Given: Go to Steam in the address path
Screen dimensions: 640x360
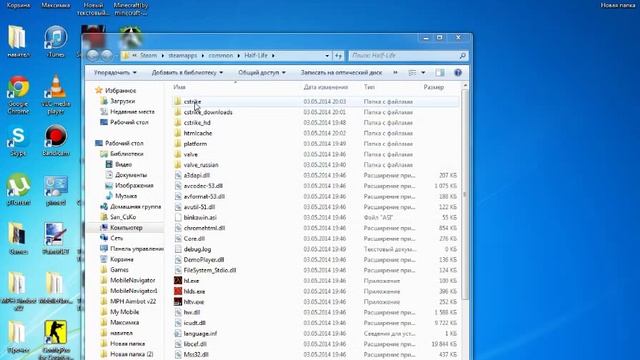Looking at the screenshot, I should pos(149,56).
